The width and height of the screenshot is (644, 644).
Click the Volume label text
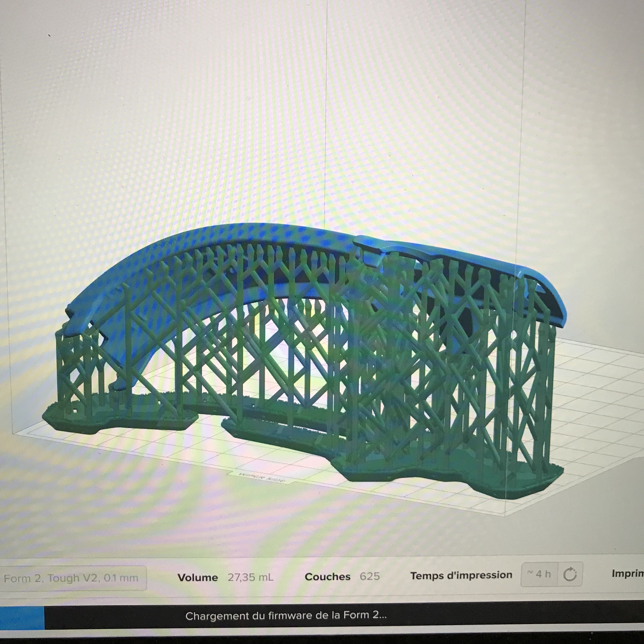197,577
